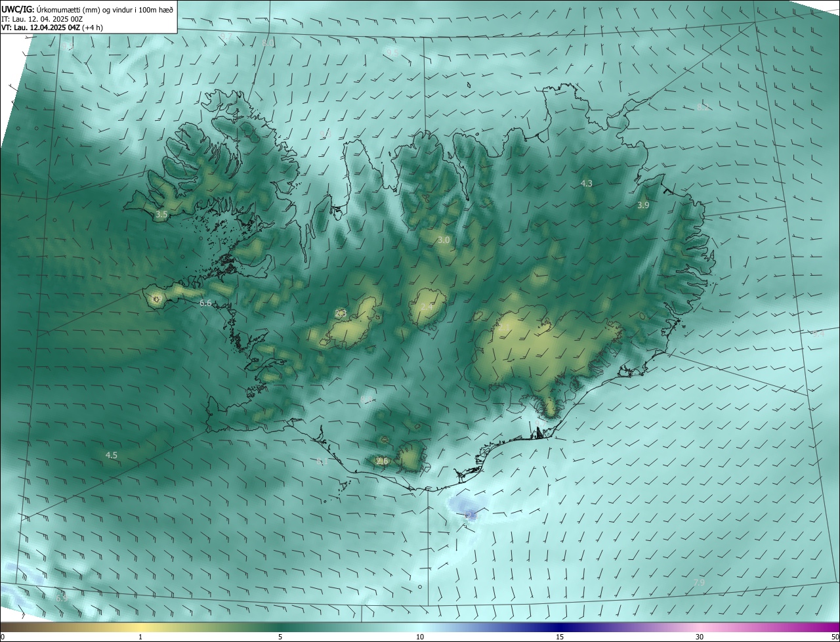This screenshot has height=642, width=840.
Task: Click the 6.6 value label near Snæfellsnes
Action: click(205, 303)
